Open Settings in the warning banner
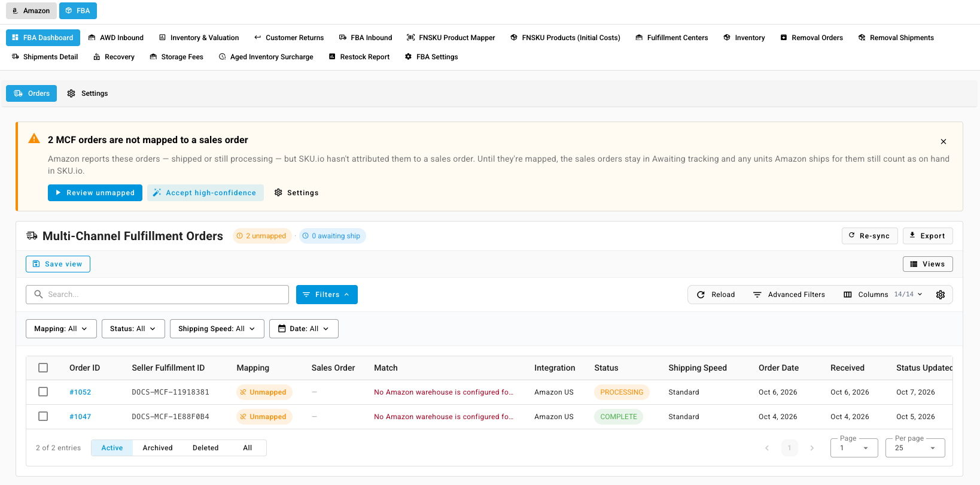Image resolution: width=980 pixels, height=485 pixels. point(296,193)
